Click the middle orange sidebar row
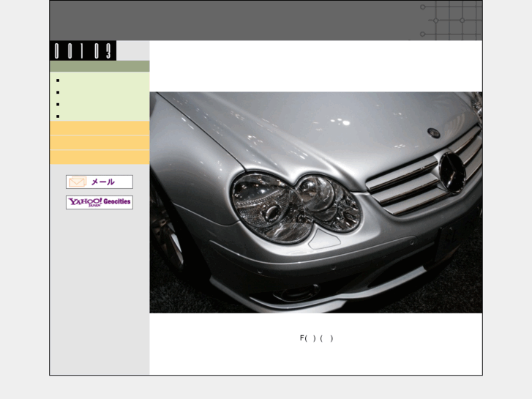The height and width of the screenshot is (399, 532). coord(100,143)
